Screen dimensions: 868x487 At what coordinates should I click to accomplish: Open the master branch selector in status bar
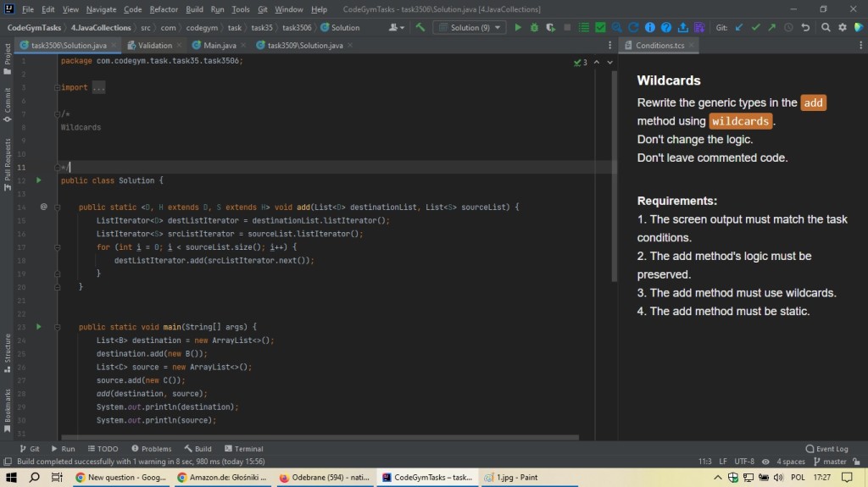[x=830, y=462]
